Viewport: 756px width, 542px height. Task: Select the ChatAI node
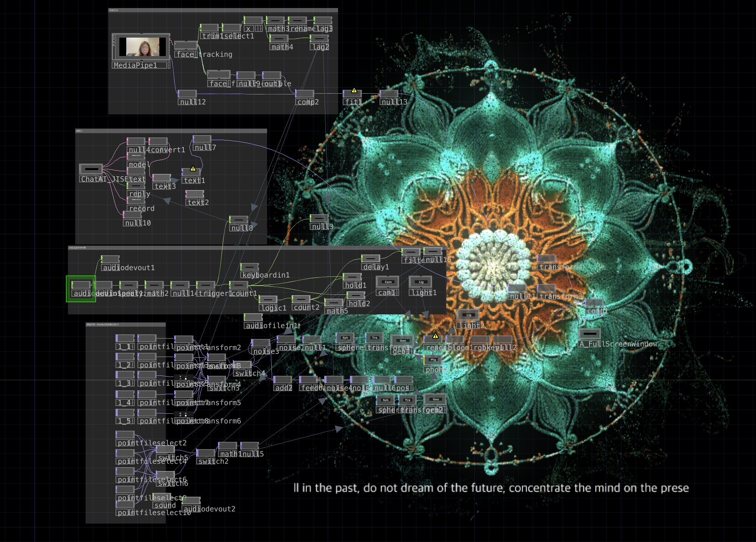click(x=91, y=169)
